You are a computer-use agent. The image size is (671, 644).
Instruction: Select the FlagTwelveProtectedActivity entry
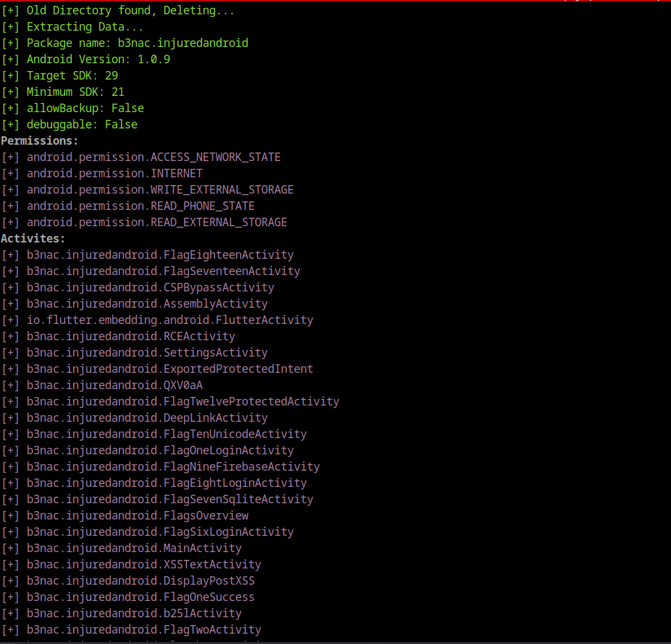point(170,402)
